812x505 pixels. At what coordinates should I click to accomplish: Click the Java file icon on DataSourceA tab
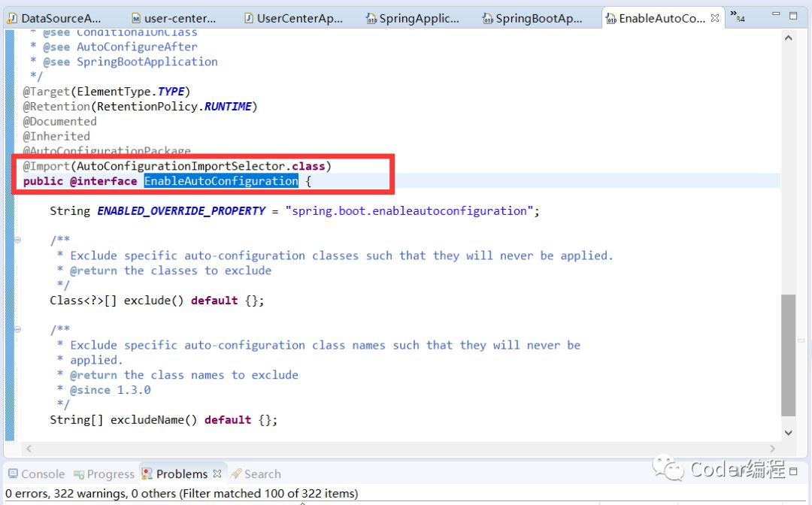point(13,19)
